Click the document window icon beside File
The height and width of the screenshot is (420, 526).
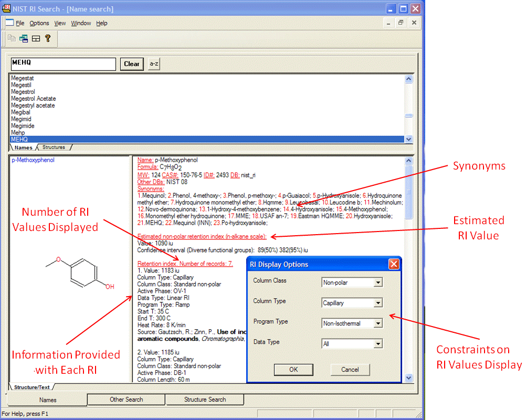9,23
